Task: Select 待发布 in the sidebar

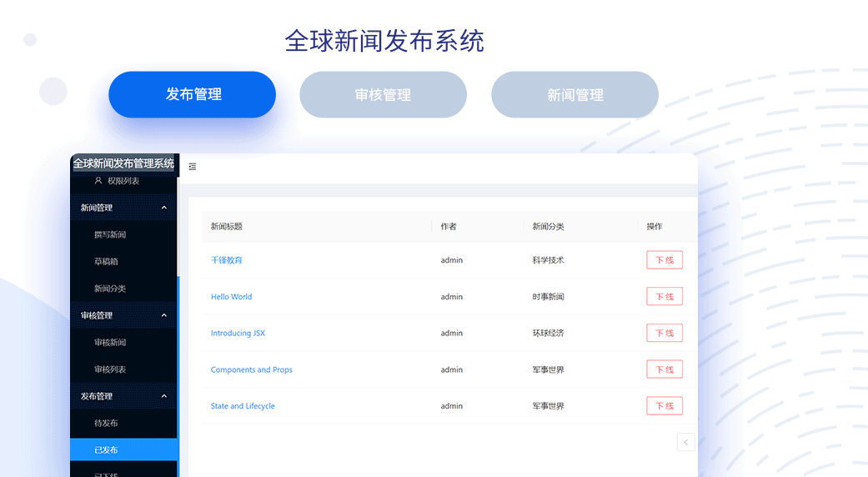Action: (x=107, y=424)
